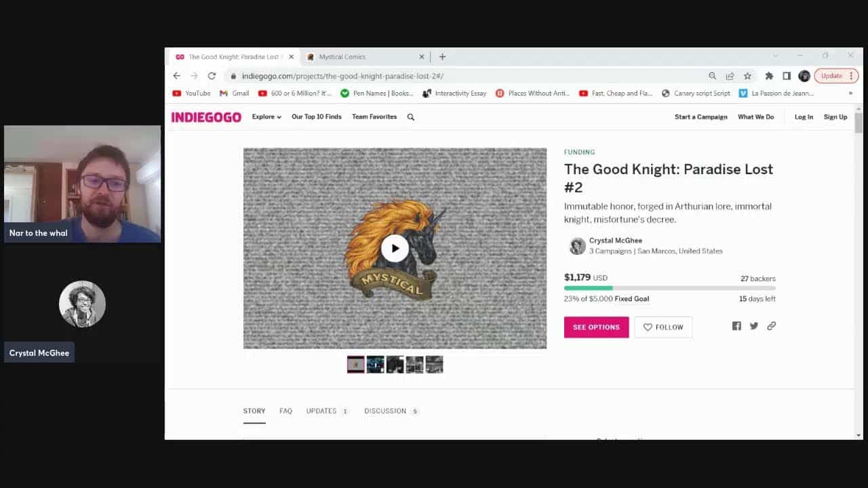
Task: Switch to the Mystical Comics tab
Action: click(x=363, y=57)
